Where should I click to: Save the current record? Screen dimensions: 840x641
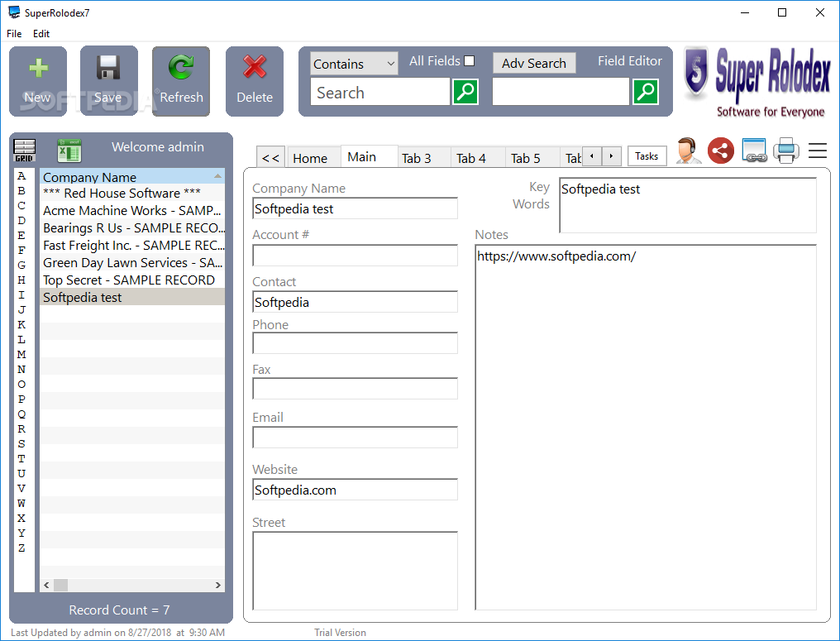coord(109,81)
